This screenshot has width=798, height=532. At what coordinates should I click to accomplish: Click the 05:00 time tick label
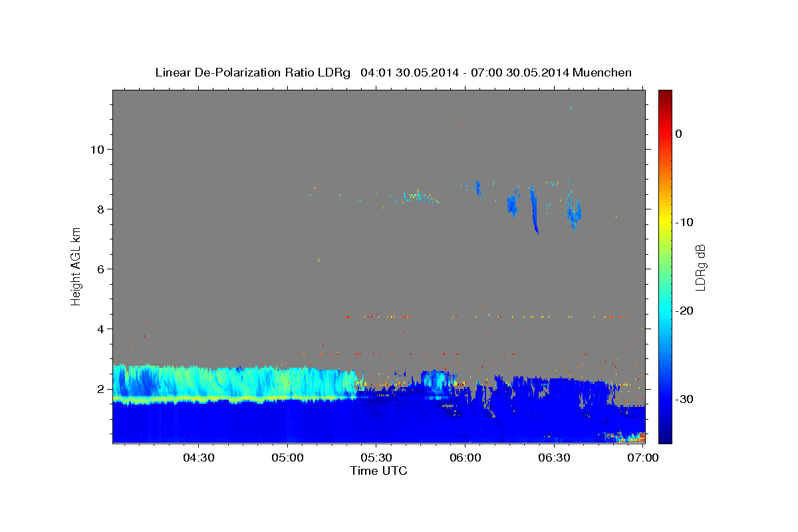(287, 458)
